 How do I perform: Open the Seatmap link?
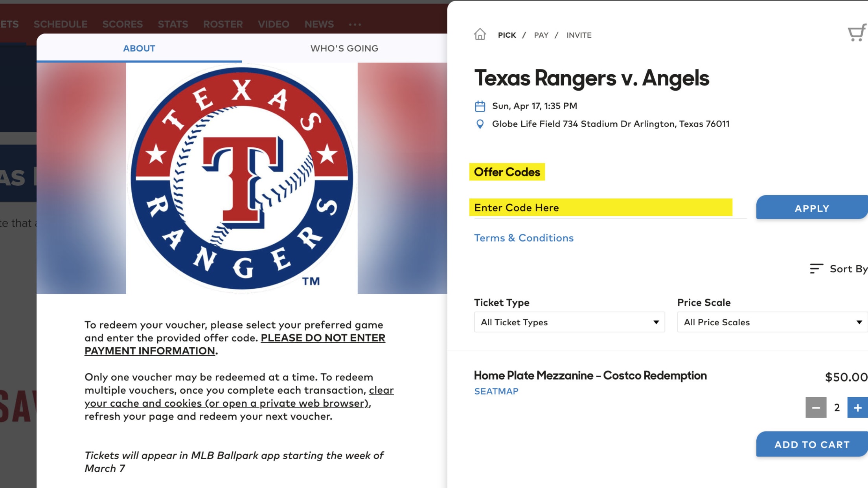496,391
